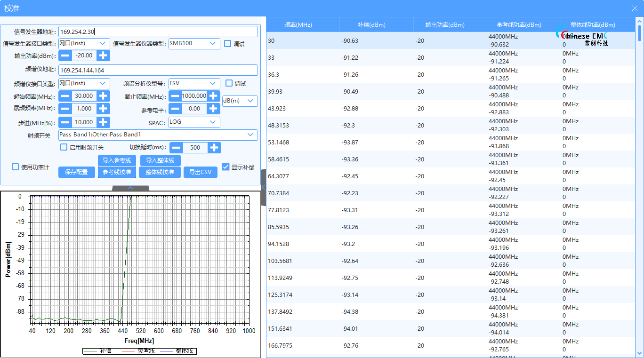This screenshot has height=358, width=644.
Task: Click table scrollbar down arrow
Action: point(639,353)
